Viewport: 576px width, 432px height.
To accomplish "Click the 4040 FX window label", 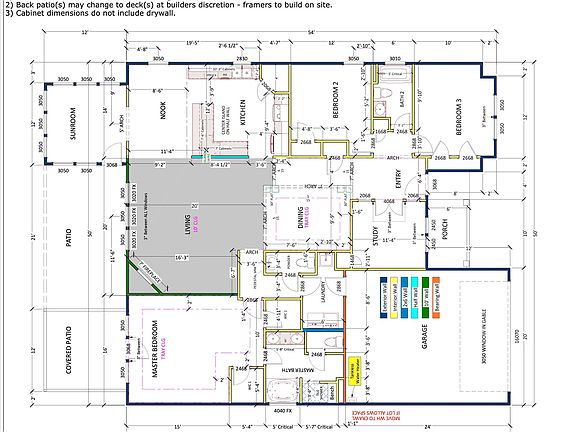I will (x=282, y=411).
